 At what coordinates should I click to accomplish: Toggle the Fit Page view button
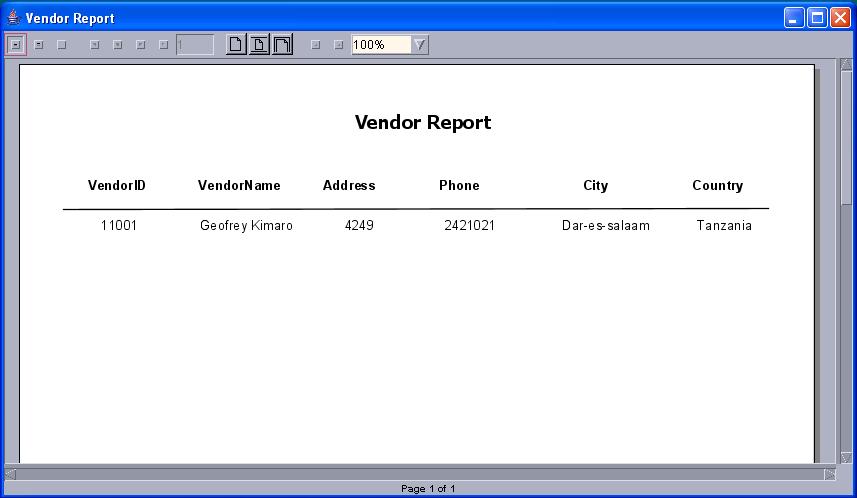[x=259, y=44]
